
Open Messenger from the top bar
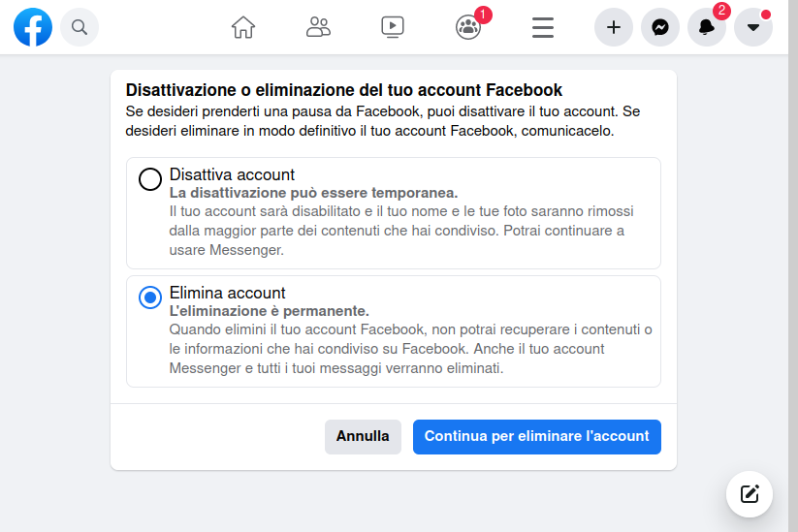tap(660, 27)
